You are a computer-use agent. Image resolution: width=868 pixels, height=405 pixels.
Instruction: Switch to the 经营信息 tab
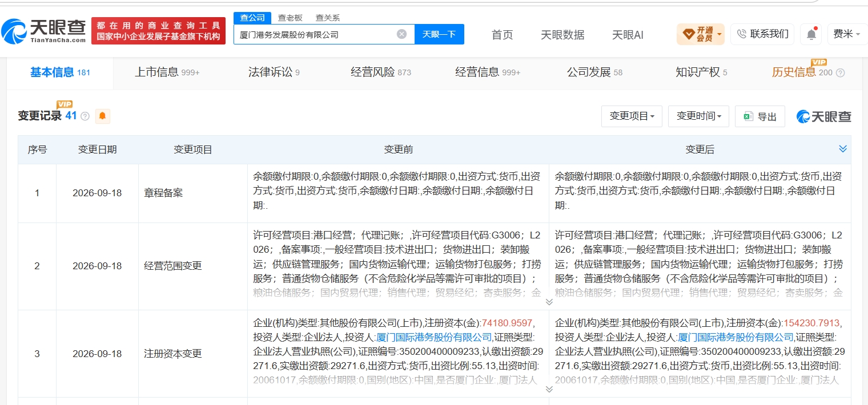(x=487, y=72)
